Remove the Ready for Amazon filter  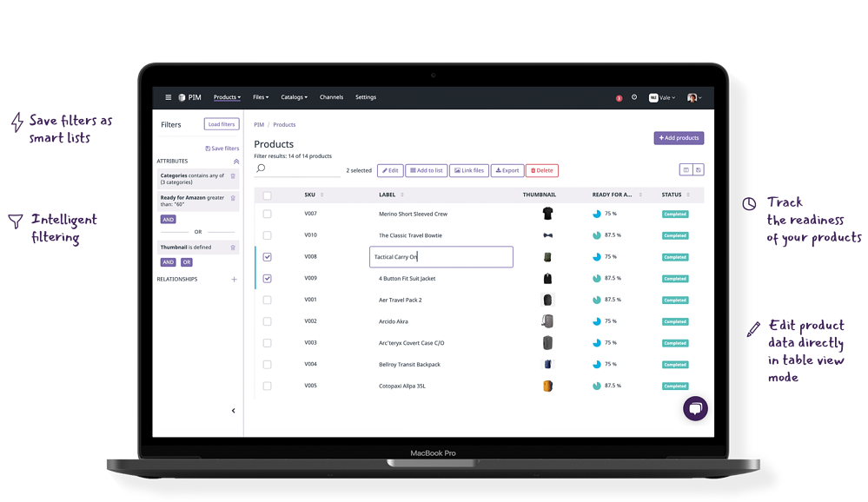[x=233, y=198]
